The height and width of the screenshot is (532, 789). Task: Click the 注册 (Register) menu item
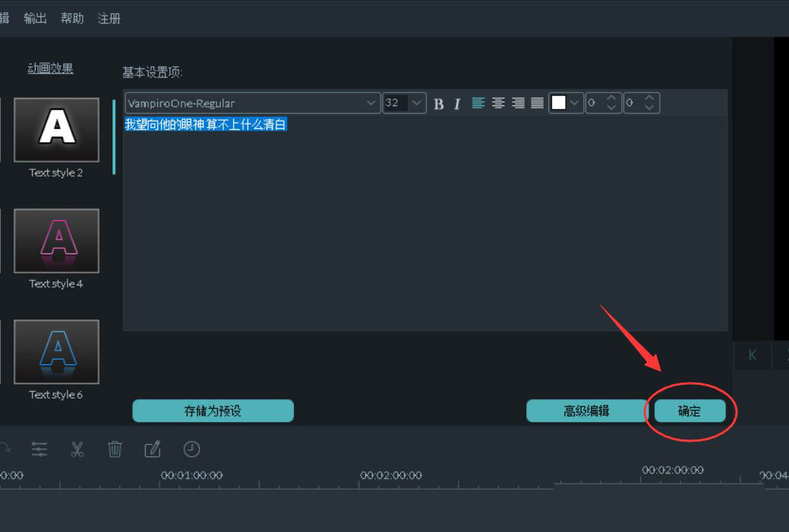pyautogui.click(x=109, y=18)
